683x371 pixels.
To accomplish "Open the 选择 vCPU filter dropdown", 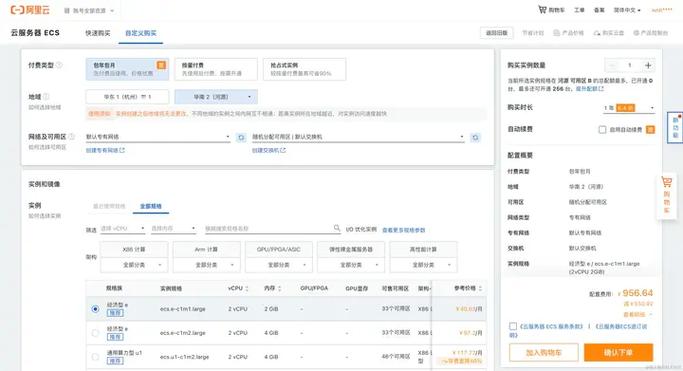I will [122, 228].
